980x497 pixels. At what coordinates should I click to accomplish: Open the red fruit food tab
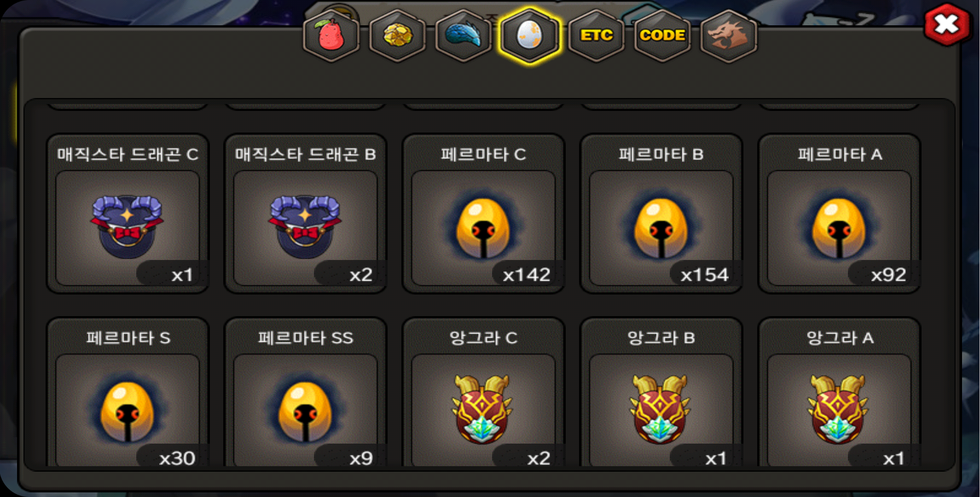[331, 35]
